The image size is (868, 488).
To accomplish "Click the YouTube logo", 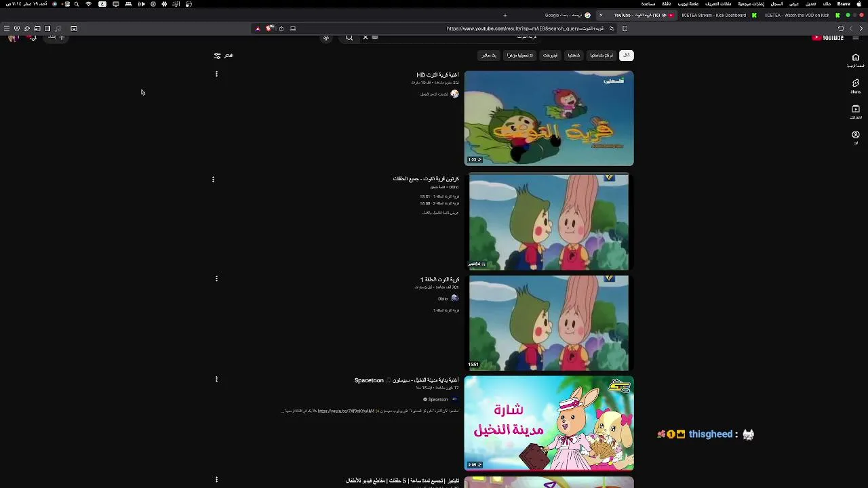I will [828, 38].
